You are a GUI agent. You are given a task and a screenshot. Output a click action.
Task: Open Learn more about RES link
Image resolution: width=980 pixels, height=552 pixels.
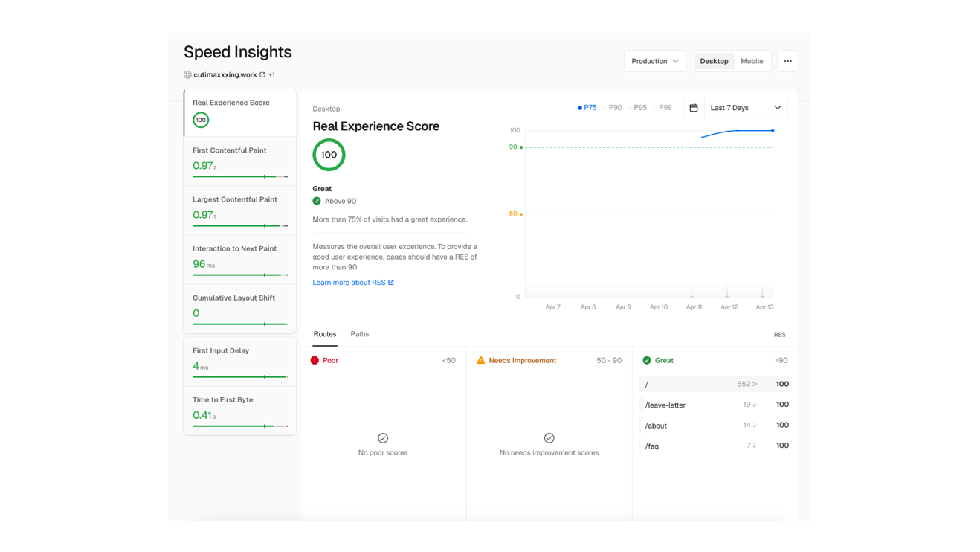[x=353, y=283]
